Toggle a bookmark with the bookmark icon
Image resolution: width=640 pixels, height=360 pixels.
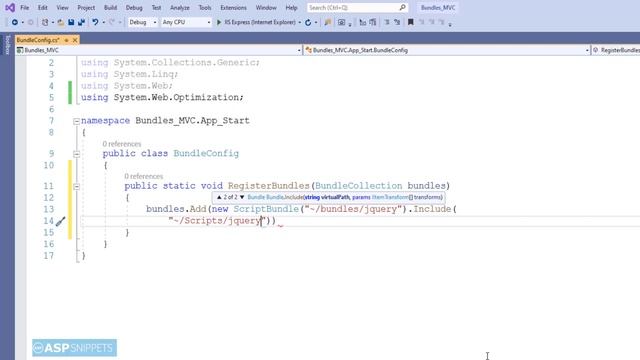411,22
